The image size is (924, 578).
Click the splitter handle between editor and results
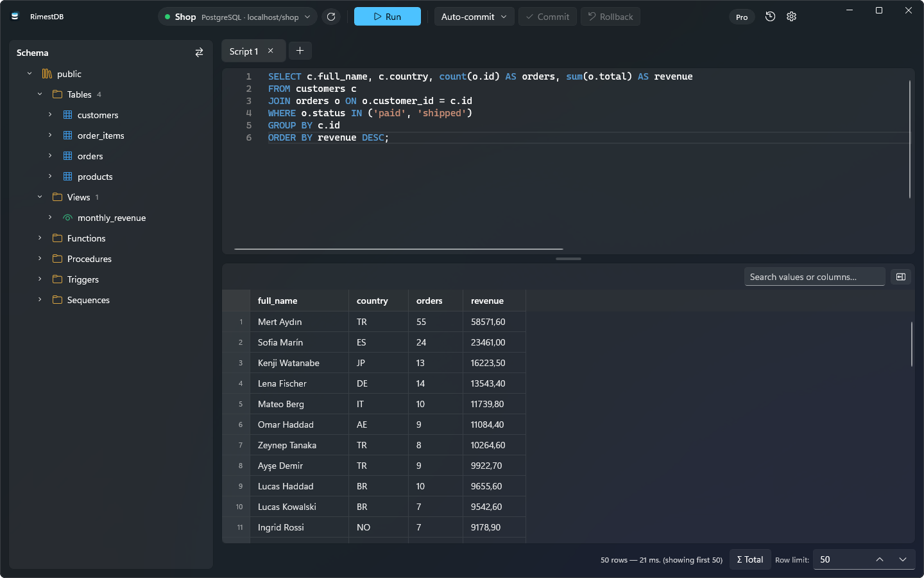coord(569,259)
